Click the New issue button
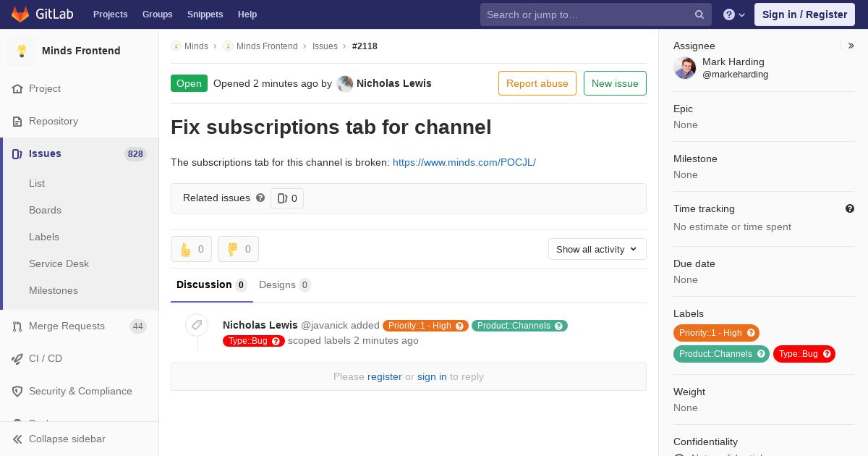Screen dimensions: 868x456 coord(615,83)
